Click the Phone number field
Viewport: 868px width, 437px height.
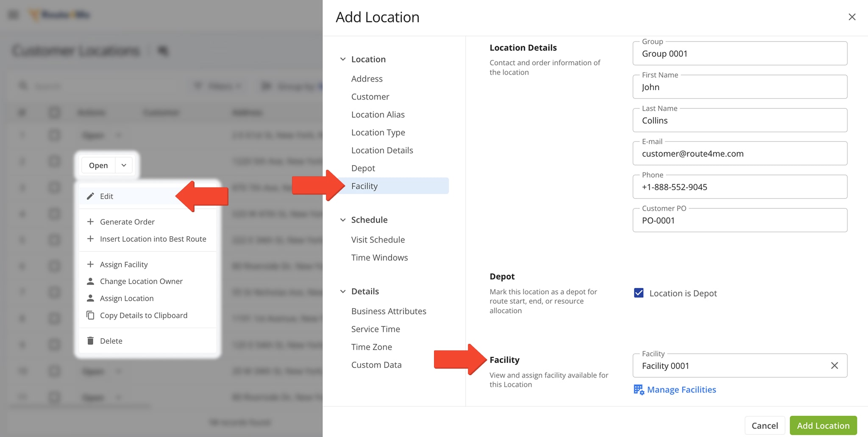pos(740,187)
